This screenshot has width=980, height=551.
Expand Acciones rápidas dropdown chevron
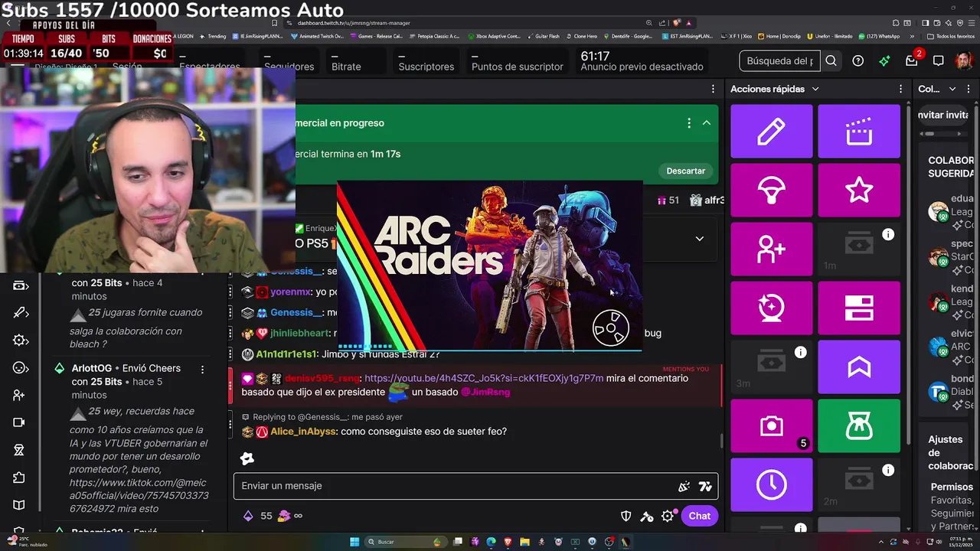click(x=815, y=89)
